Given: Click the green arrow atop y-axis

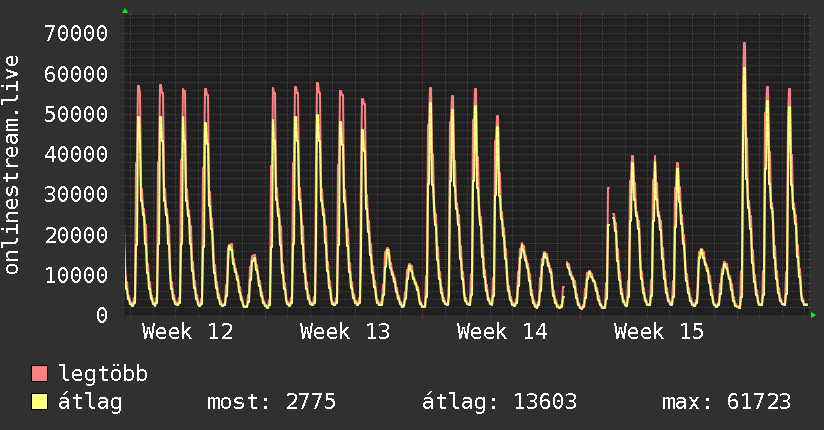Looking at the screenshot, I should pyautogui.click(x=125, y=11).
